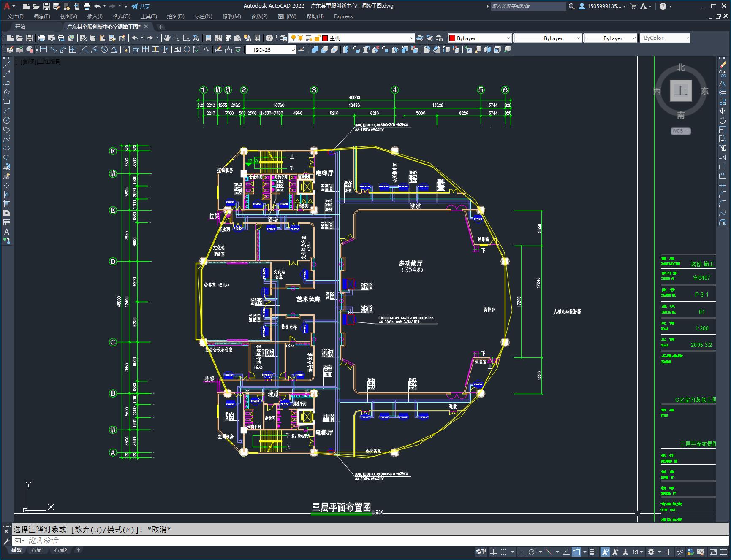Click the search magnifier icon in title bar
This screenshot has height=560, width=731.
pyautogui.click(x=571, y=6)
